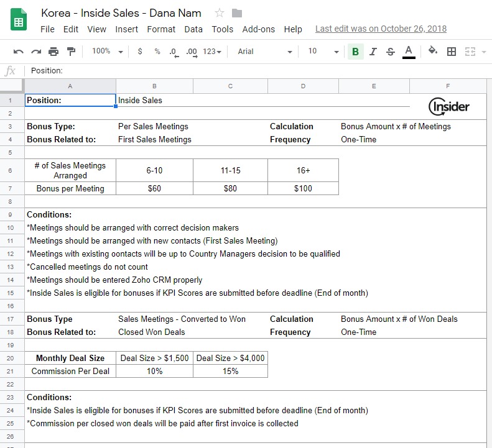Format as currency with dollar icon
492x448 pixels.
click(x=140, y=52)
